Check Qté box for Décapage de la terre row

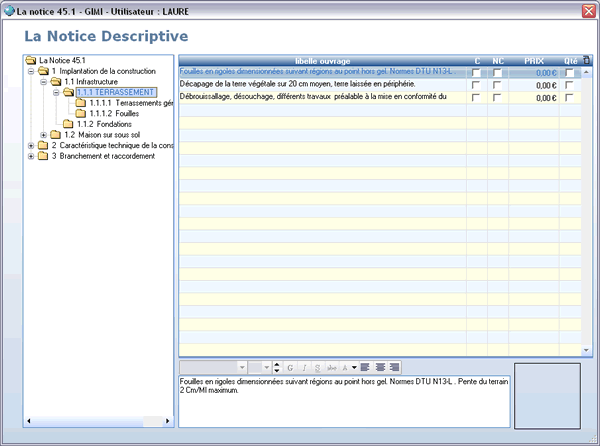569,85
